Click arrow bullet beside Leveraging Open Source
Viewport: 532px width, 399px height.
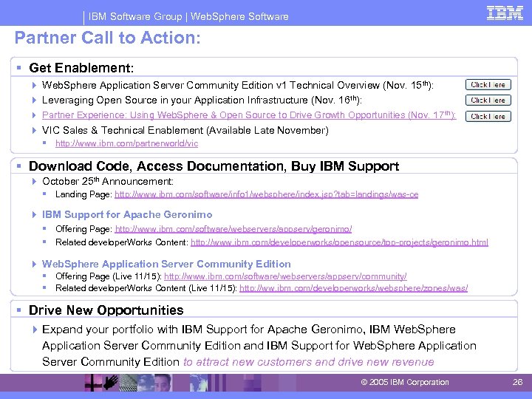[34, 100]
